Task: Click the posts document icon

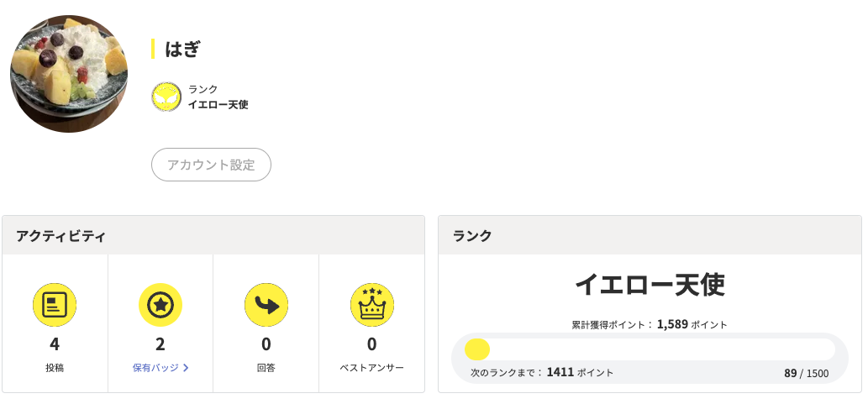Action: tap(55, 304)
